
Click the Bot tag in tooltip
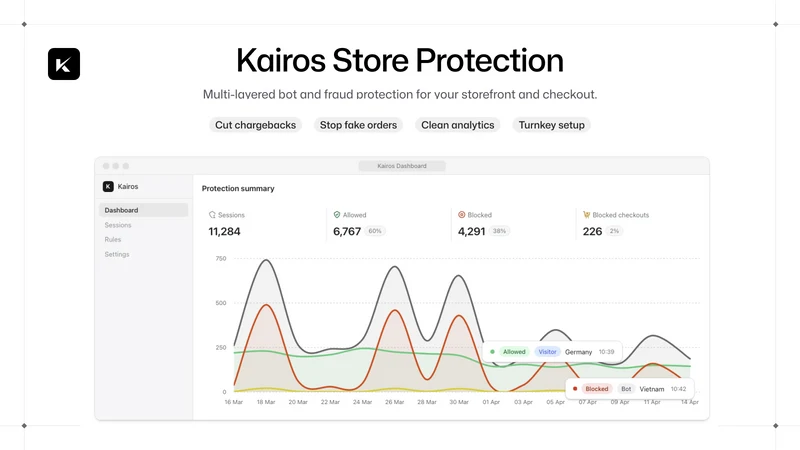click(626, 389)
